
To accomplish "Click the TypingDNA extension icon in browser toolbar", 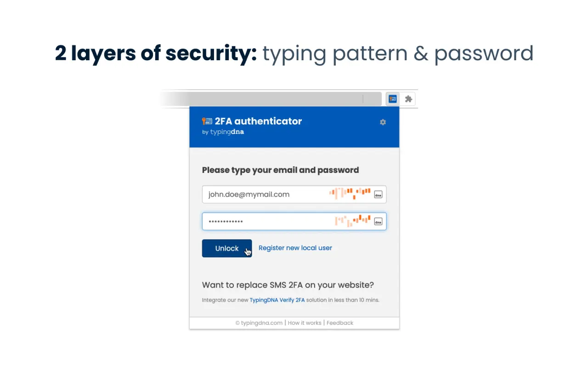I will click(393, 99).
